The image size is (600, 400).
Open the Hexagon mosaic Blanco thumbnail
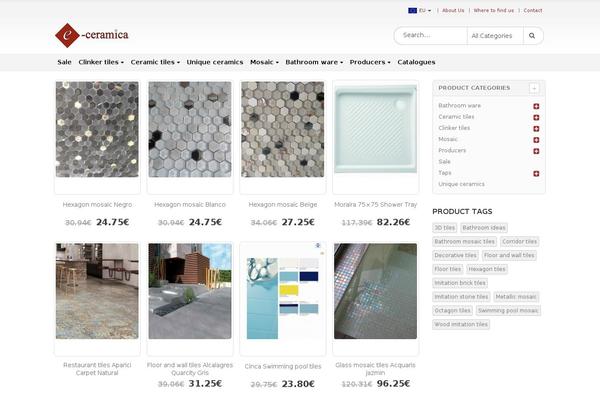[190, 129]
